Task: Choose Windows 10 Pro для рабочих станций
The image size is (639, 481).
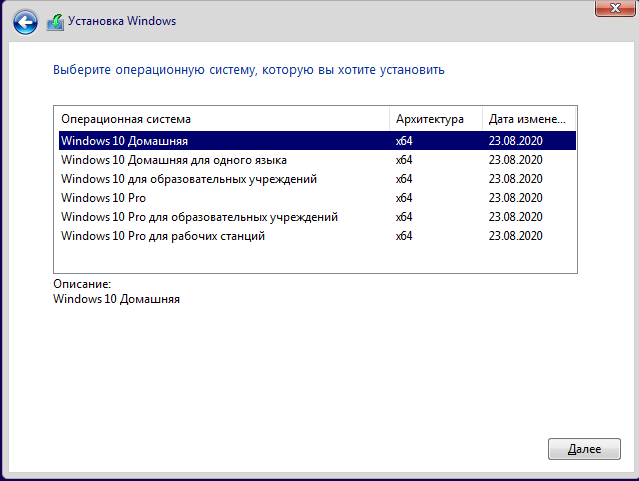Action: [317, 236]
